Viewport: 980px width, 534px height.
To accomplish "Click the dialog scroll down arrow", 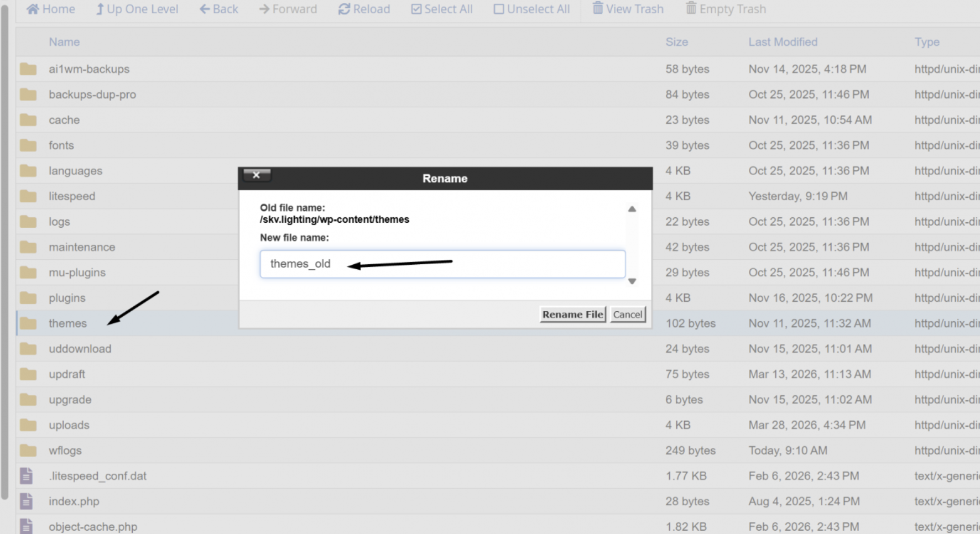I will 632,281.
